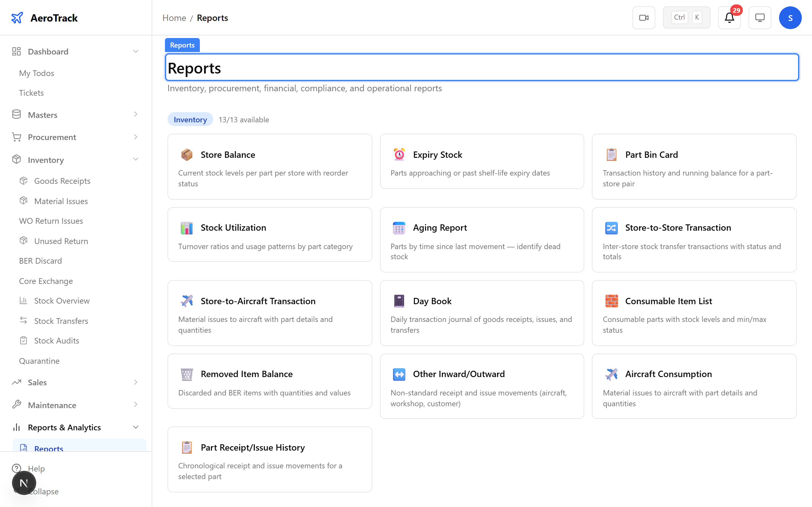
Task: Open the user avatar marked S
Action: 790,17
